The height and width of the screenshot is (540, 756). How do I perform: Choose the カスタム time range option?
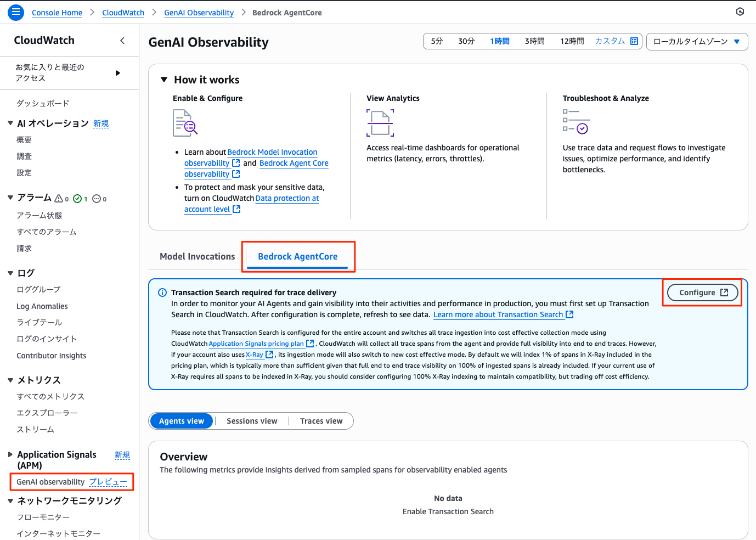pyautogui.click(x=610, y=41)
